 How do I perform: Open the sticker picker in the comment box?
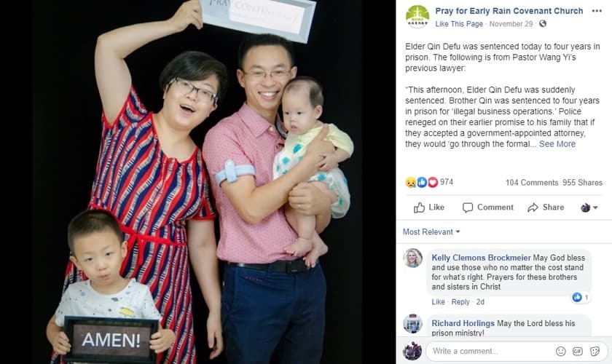coord(595,351)
